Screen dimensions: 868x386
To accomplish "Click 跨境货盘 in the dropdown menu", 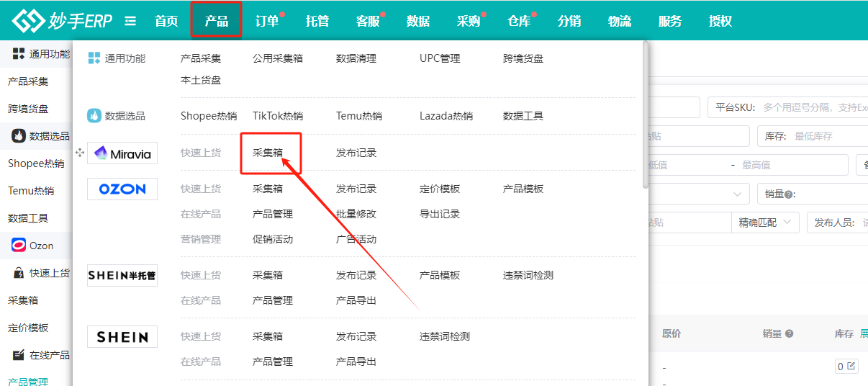I will [523, 58].
